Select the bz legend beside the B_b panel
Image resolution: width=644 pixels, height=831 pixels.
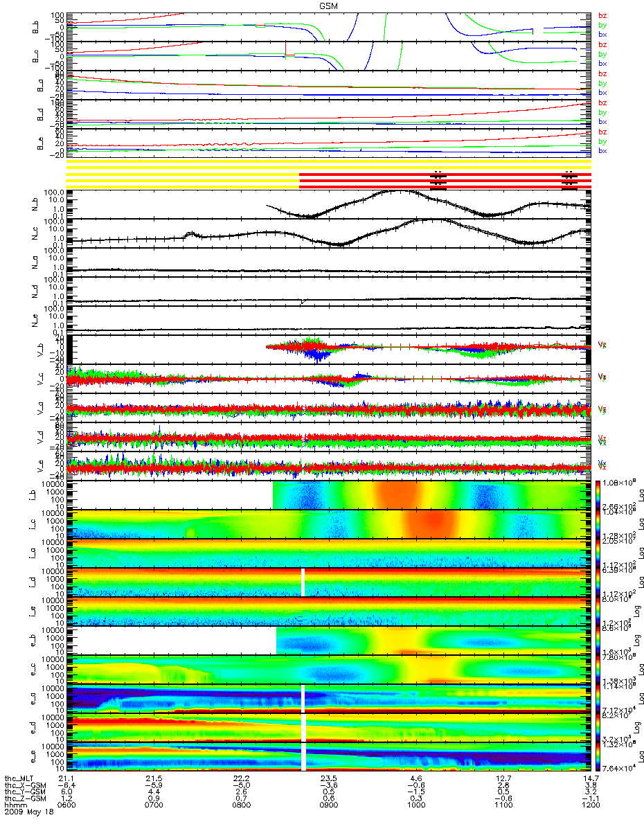602,15
